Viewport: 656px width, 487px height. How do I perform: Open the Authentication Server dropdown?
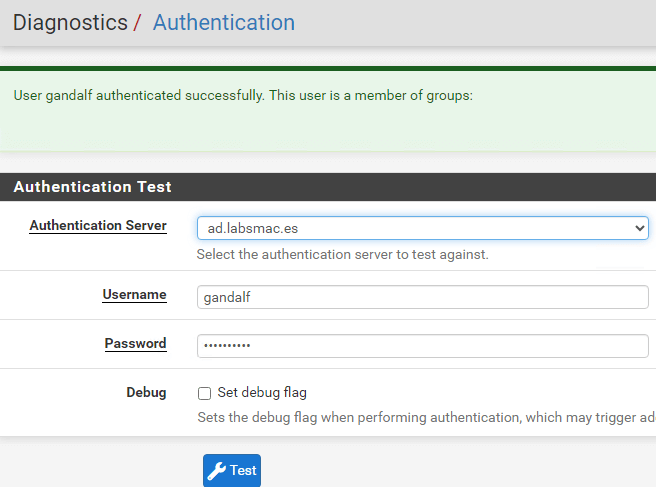422,228
